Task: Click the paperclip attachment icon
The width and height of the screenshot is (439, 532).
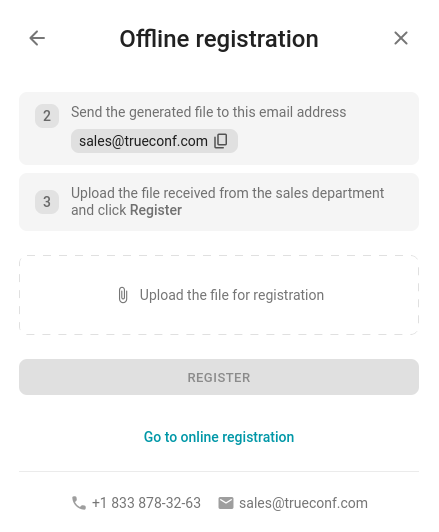Action: [x=123, y=295]
